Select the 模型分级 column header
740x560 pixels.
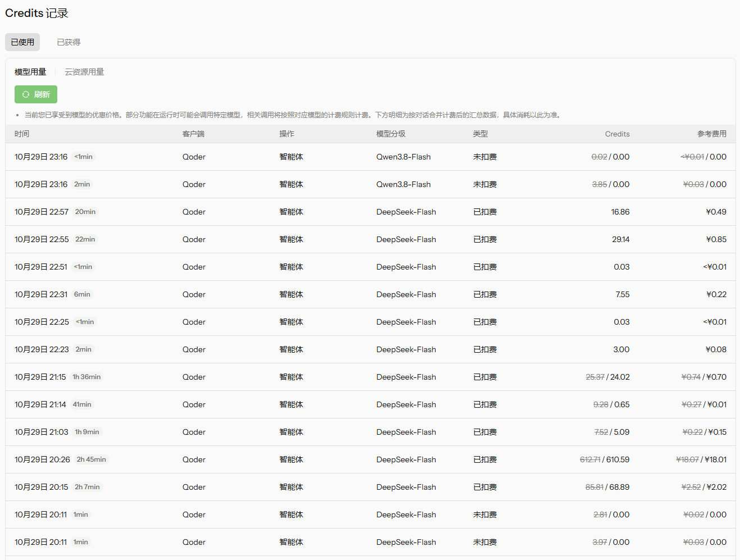click(391, 134)
